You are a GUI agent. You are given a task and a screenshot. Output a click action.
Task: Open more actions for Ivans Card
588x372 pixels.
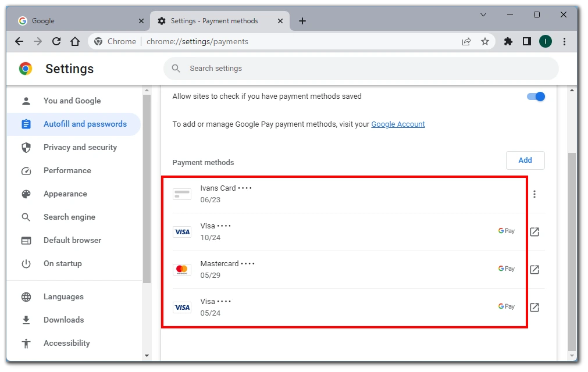click(x=534, y=194)
